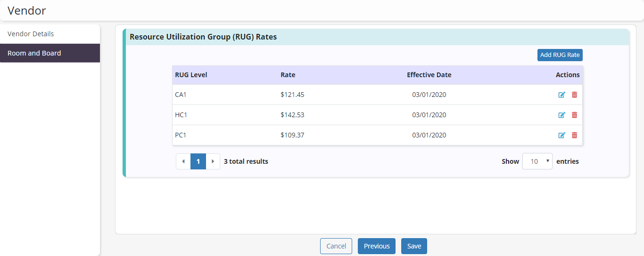This screenshot has height=256, width=644.
Task: Delete the CA1 RUG rate row
Action: (574, 95)
